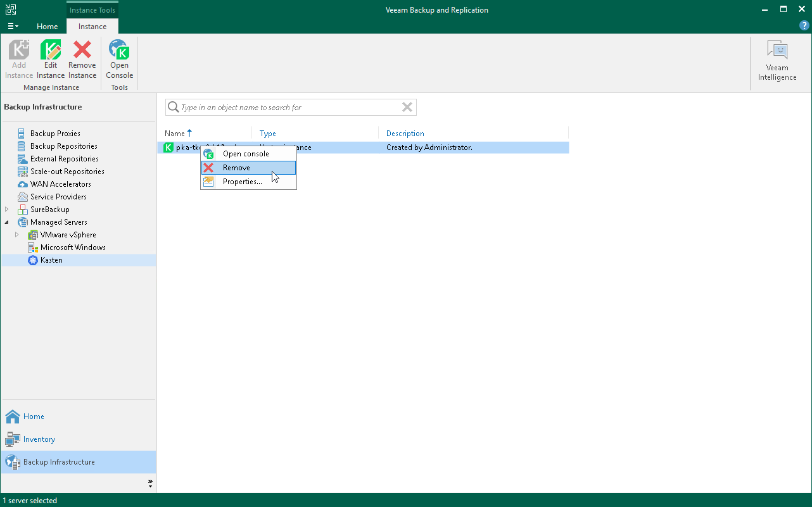
Task: Click the search magnifier icon
Action: point(172,107)
